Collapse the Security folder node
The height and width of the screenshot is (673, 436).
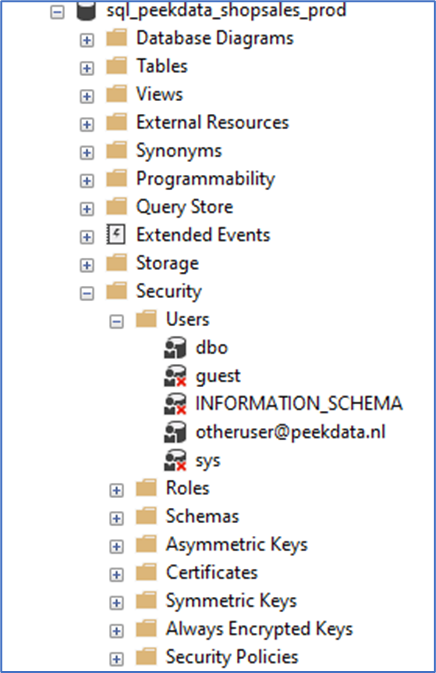[x=87, y=294]
